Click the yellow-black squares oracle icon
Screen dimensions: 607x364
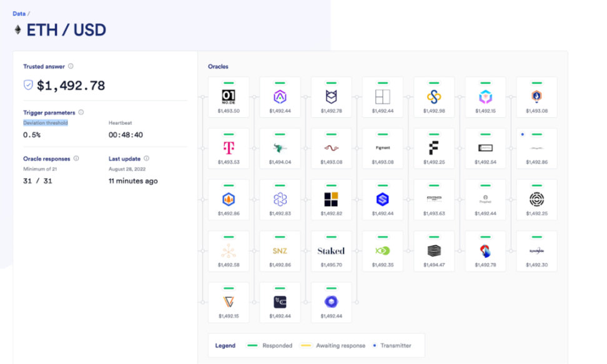(331, 199)
